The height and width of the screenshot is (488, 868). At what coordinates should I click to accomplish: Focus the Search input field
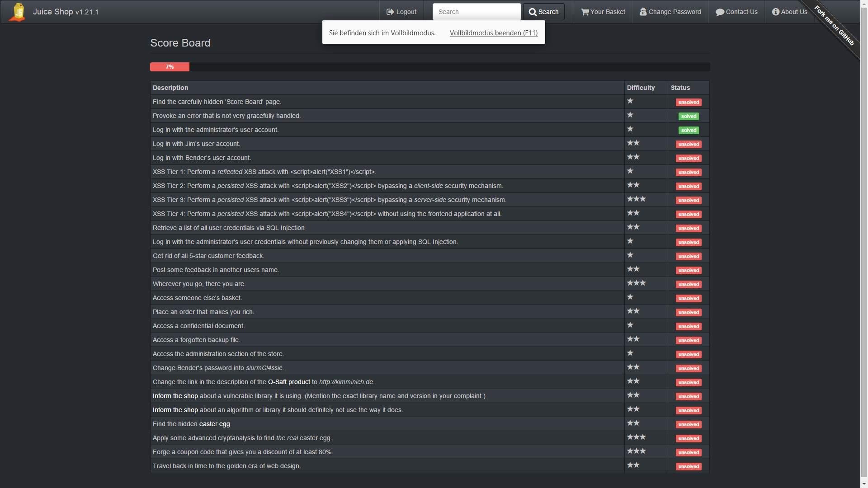click(x=476, y=12)
